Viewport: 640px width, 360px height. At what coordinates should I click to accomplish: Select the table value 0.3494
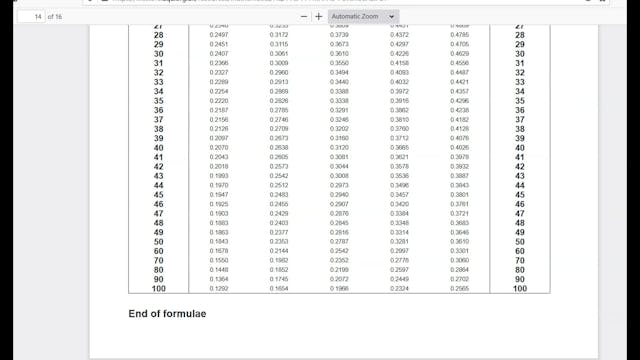click(339, 72)
